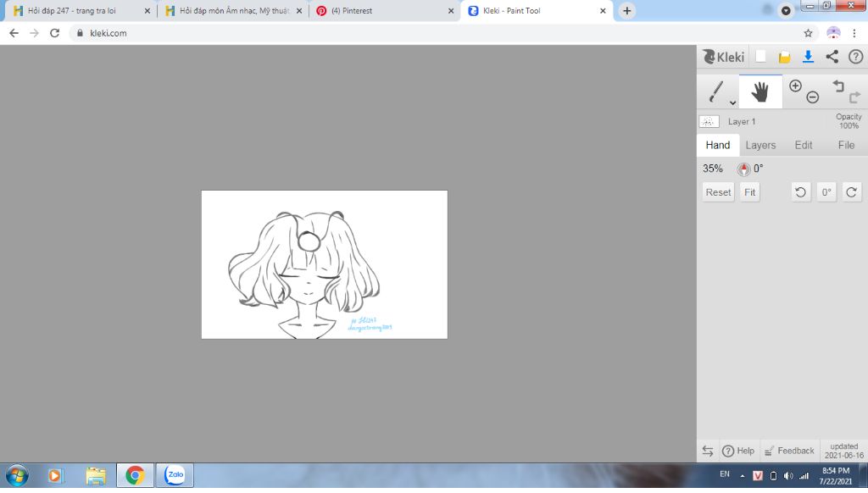Screen dimensions: 868x493
Task: Close the Pinterest tab
Action: [451, 10]
